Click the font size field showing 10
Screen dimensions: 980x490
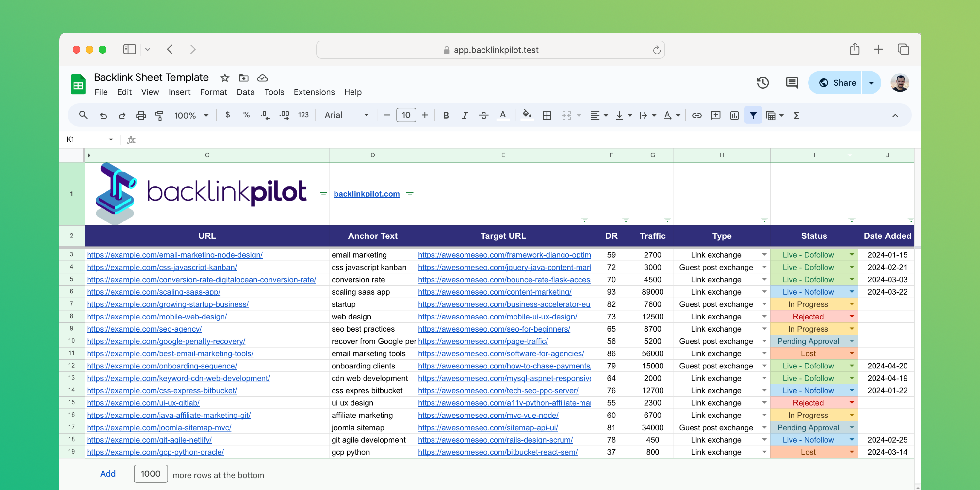tap(406, 115)
